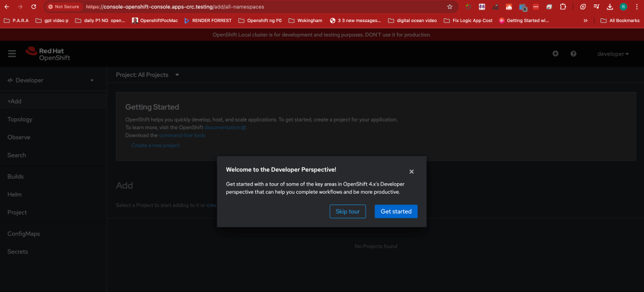Click the browser forward arrow
The width and height of the screenshot is (644, 292).
tap(21, 6)
